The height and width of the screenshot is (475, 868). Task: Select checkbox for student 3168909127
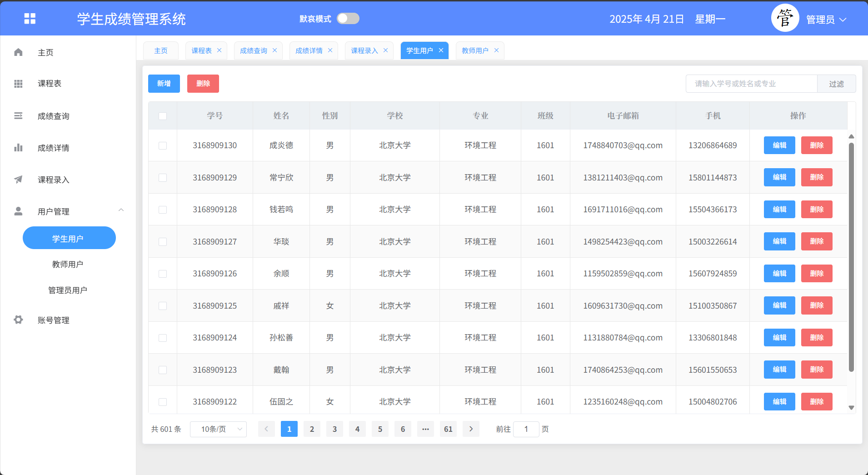click(x=163, y=242)
